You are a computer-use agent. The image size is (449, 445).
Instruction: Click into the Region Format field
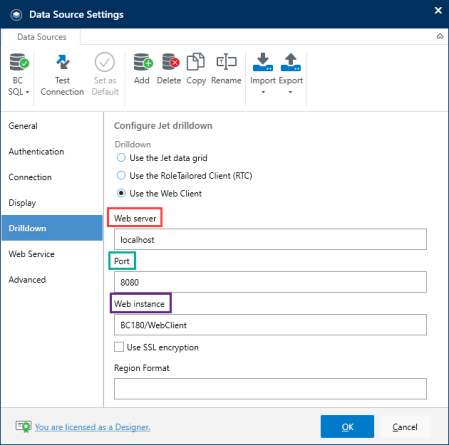270,389
